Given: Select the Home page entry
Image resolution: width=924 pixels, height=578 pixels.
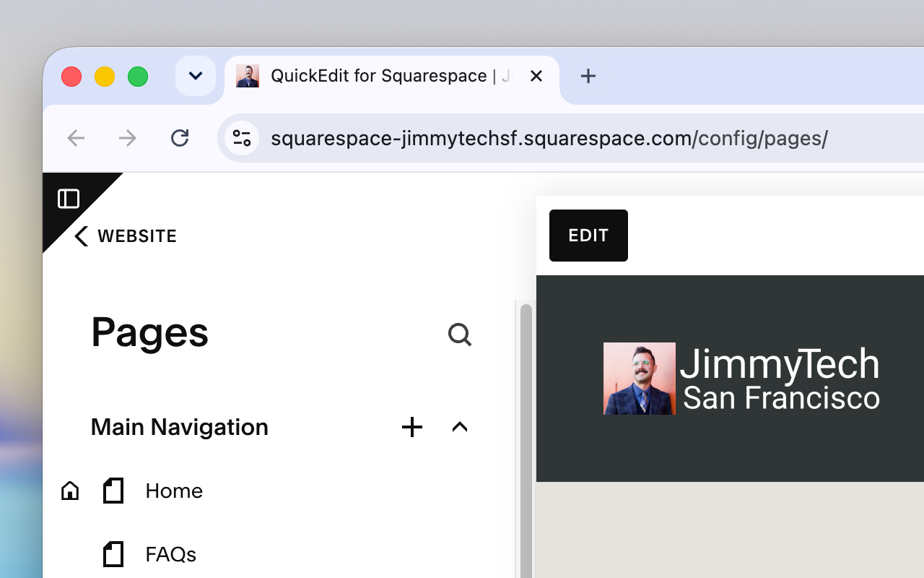Looking at the screenshot, I should pyautogui.click(x=174, y=491).
